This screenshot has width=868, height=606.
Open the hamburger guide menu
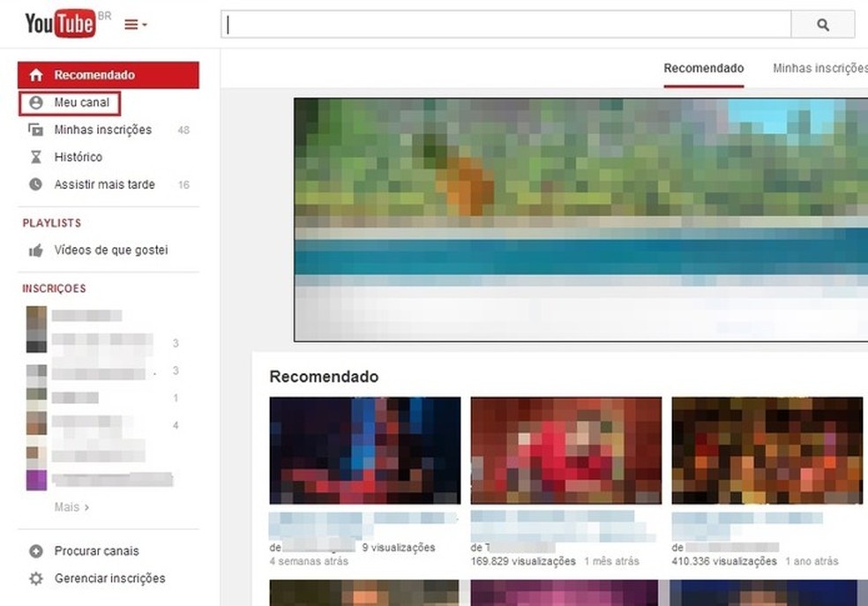(x=130, y=23)
